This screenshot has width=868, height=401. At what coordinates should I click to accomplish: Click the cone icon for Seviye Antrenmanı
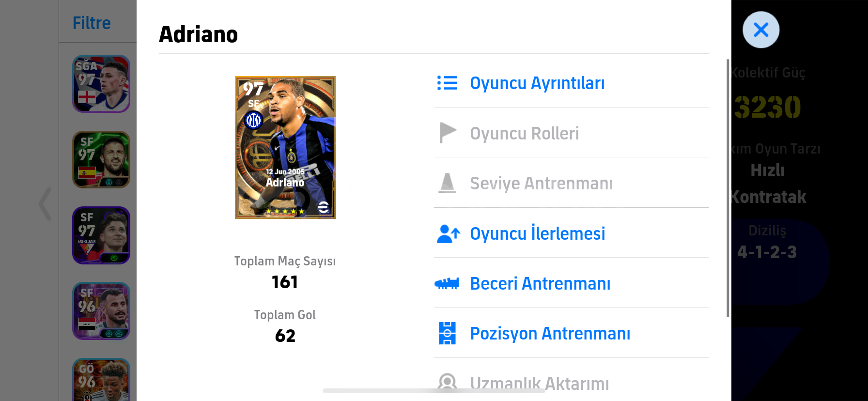(x=447, y=183)
